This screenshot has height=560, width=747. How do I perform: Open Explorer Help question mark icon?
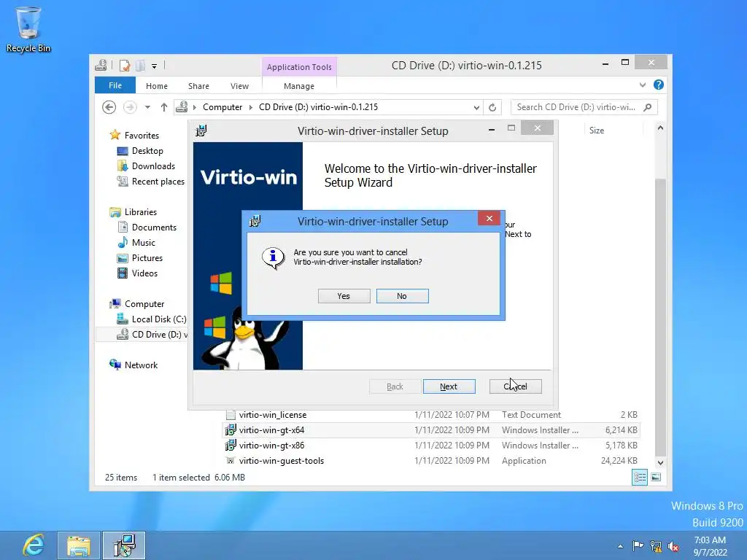click(659, 85)
